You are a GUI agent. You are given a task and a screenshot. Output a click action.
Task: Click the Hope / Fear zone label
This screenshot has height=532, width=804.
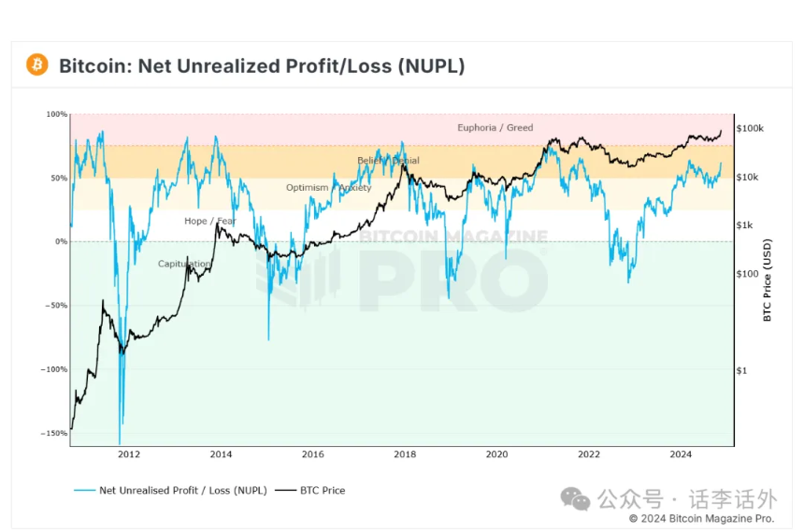(x=210, y=221)
